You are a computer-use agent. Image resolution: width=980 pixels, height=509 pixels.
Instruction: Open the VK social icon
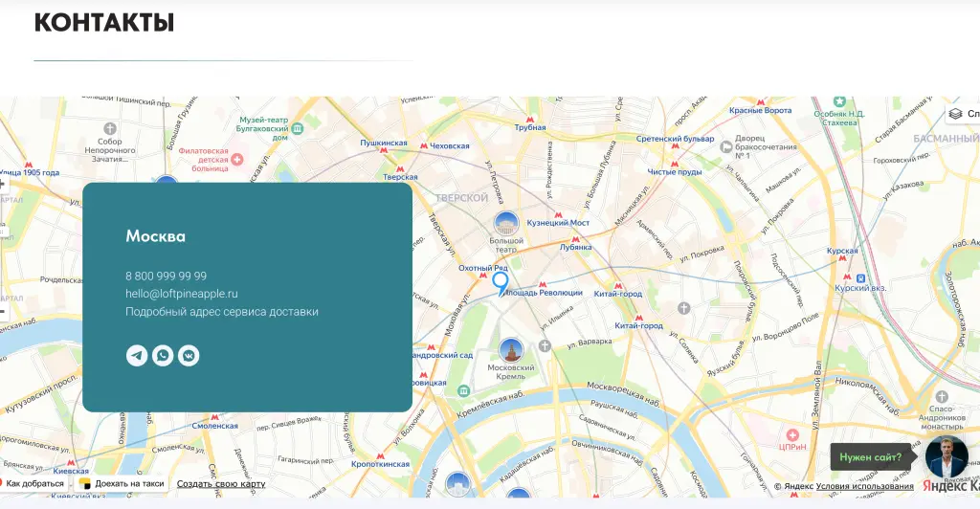coord(189,355)
